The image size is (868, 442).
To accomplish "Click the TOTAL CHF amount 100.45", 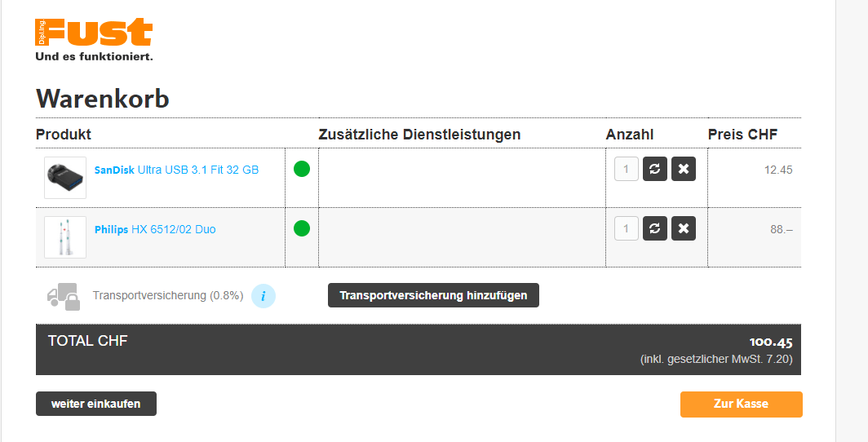I will click(771, 343).
